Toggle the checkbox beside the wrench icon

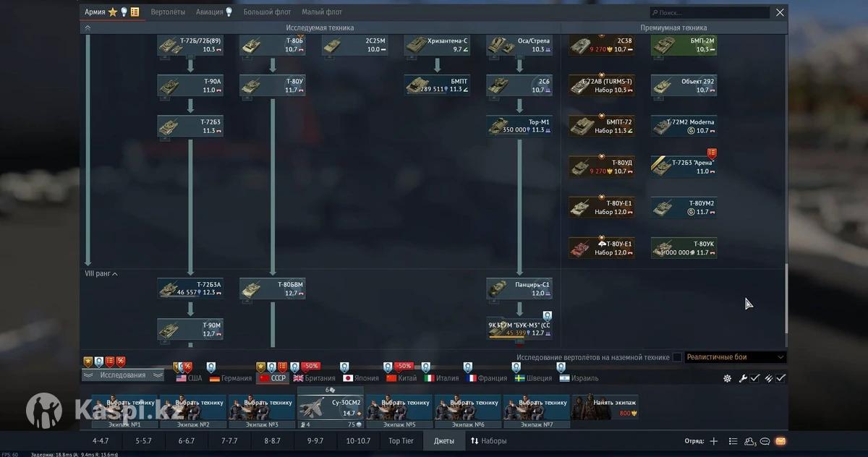(x=754, y=378)
